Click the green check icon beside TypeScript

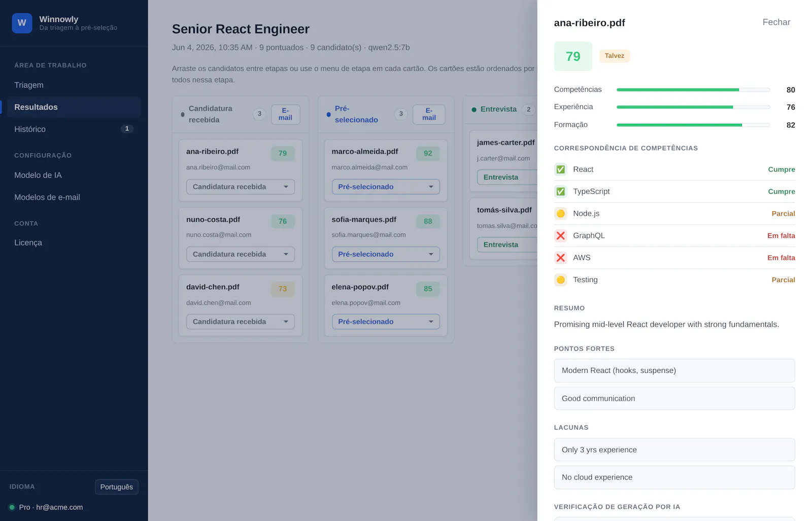(560, 191)
